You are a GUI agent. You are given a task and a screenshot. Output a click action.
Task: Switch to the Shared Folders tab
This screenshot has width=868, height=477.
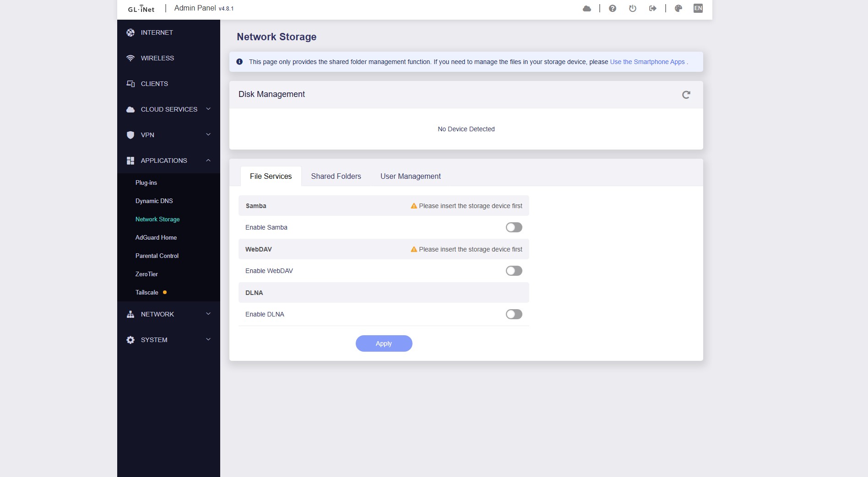click(x=336, y=177)
